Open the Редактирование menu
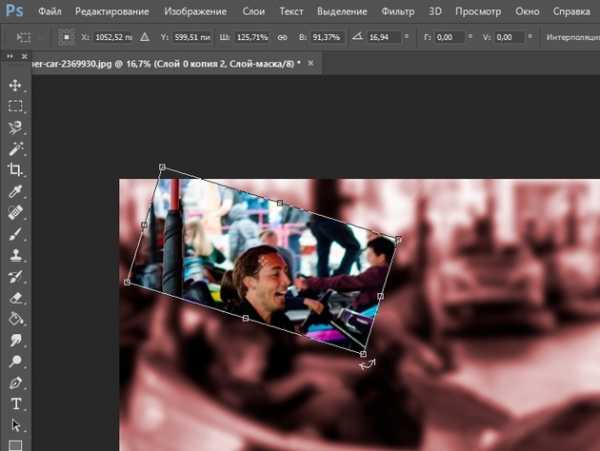 point(112,11)
